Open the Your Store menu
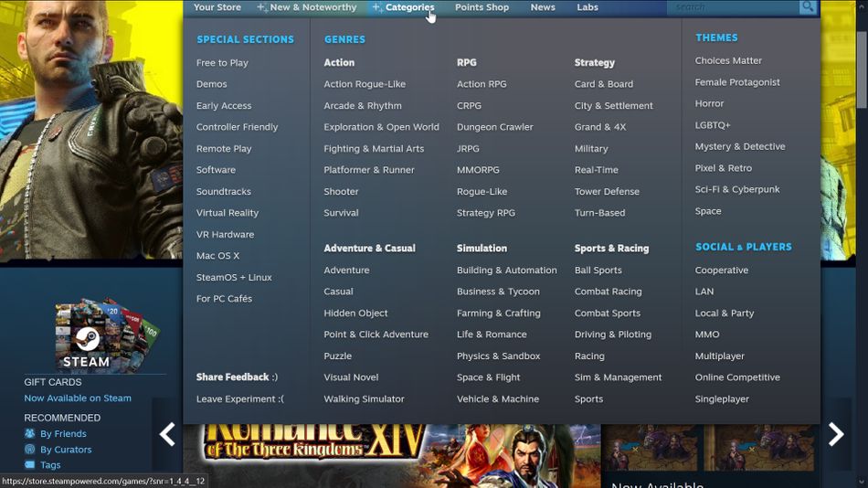The width and height of the screenshot is (868, 488). click(217, 7)
